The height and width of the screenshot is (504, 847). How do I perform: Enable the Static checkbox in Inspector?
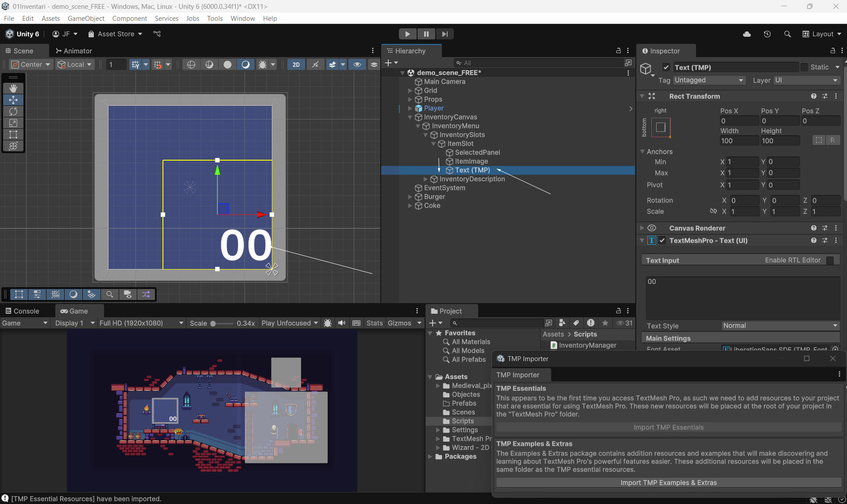(804, 67)
